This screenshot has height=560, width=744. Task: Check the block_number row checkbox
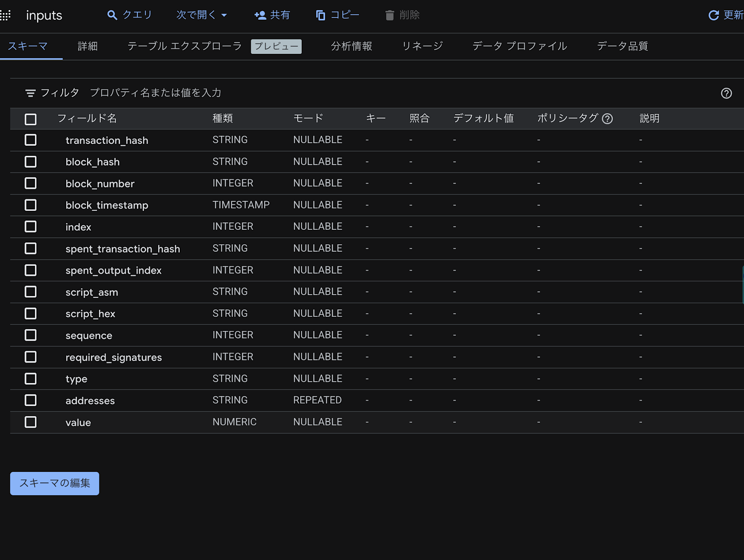click(x=31, y=183)
